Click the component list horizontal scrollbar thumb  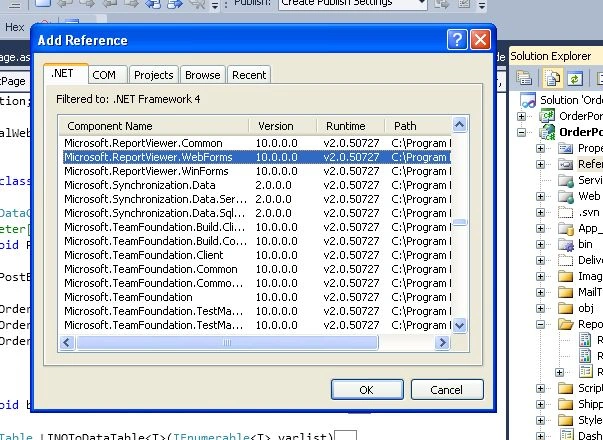(x=227, y=342)
